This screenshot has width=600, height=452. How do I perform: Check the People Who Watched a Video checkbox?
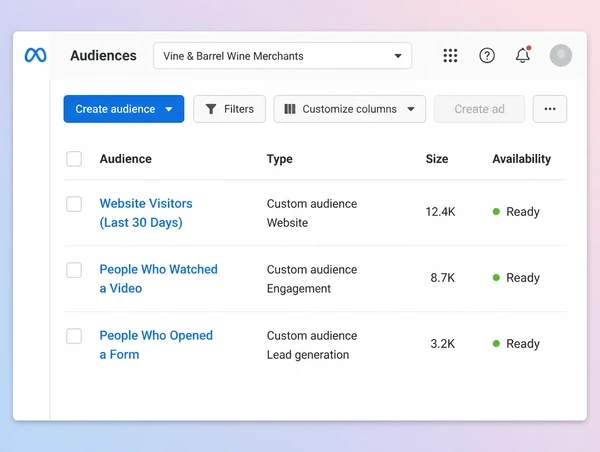tap(74, 270)
